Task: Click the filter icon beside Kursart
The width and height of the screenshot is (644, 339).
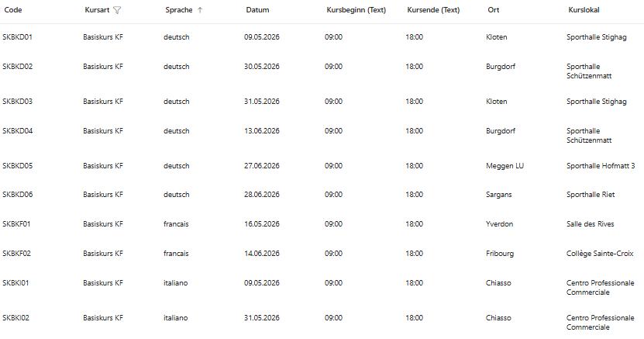Action: [117, 10]
